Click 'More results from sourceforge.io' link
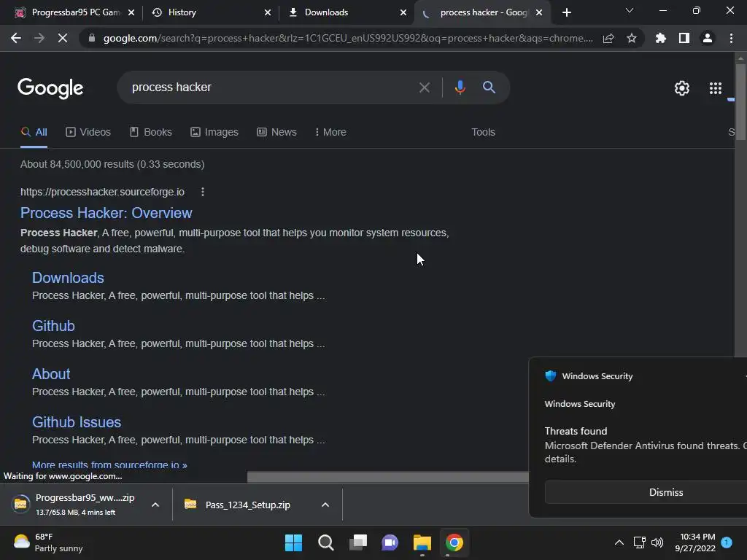 coord(109,464)
